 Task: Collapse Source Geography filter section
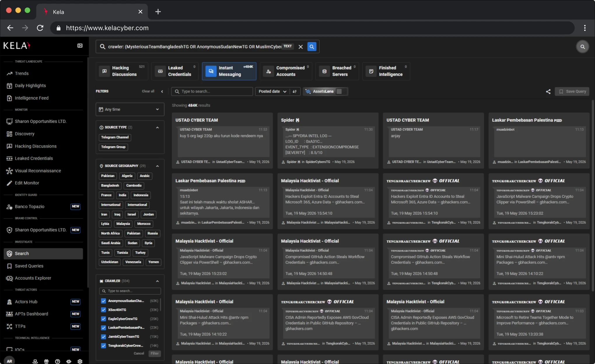click(x=157, y=166)
